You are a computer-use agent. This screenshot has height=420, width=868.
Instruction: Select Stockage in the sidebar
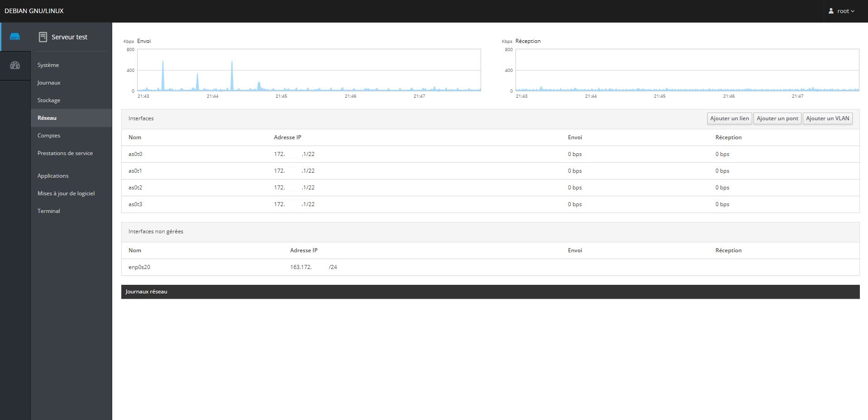point(49,100)
